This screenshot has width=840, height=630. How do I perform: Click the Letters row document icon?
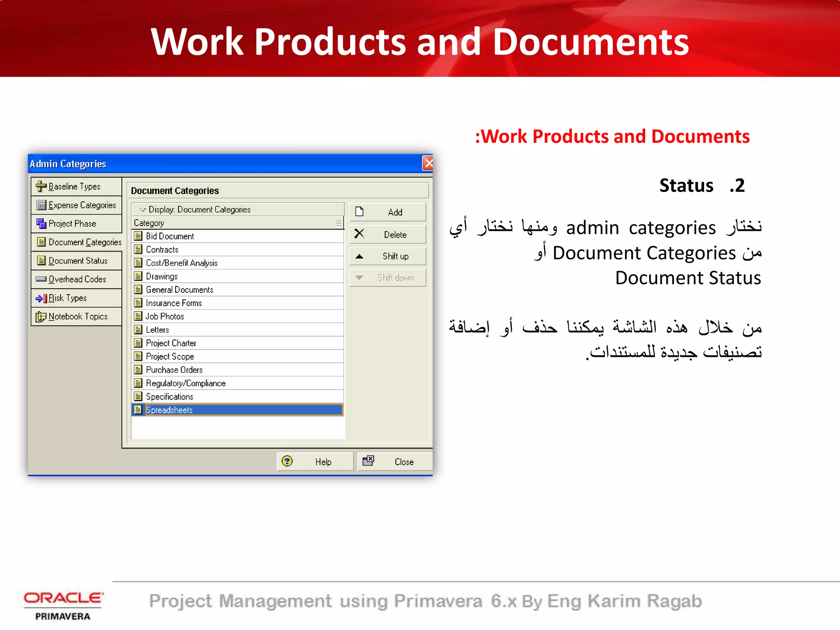tap(138, 329)
